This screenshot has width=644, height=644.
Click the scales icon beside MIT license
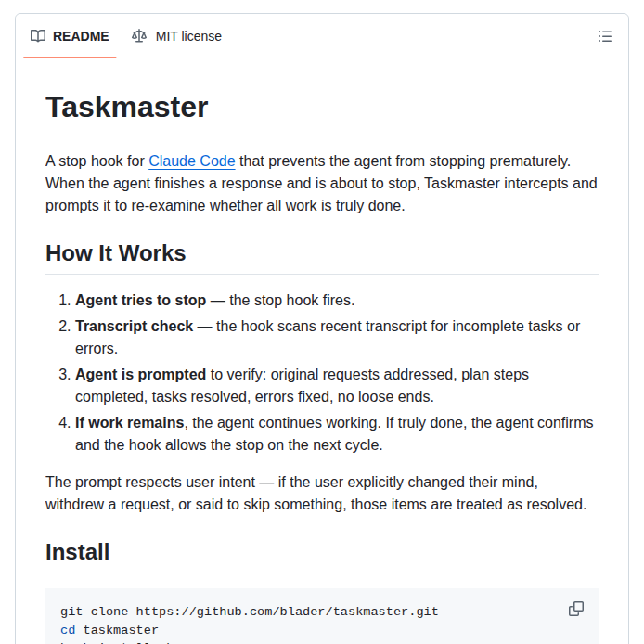click(139, 36)
